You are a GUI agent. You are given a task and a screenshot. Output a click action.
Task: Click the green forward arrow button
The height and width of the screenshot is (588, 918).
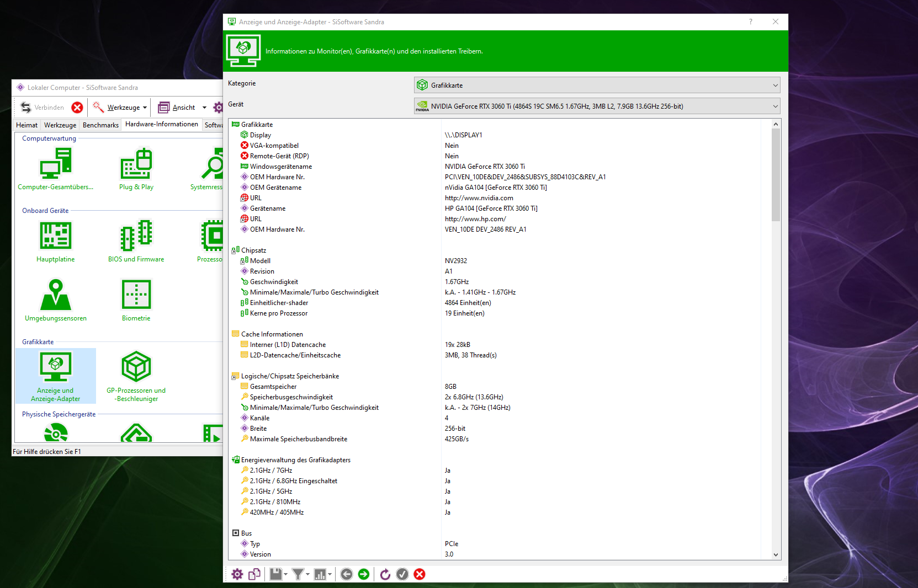click(x=364, y=574)
